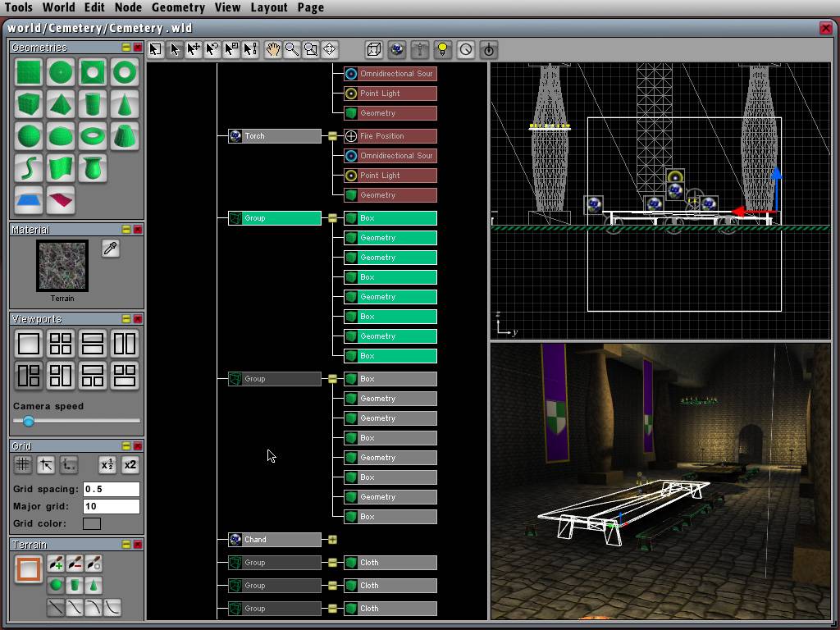Screen dimensions: 840x630
Task: Select the torus geometry icon
Action: click(x=93, y=136)
